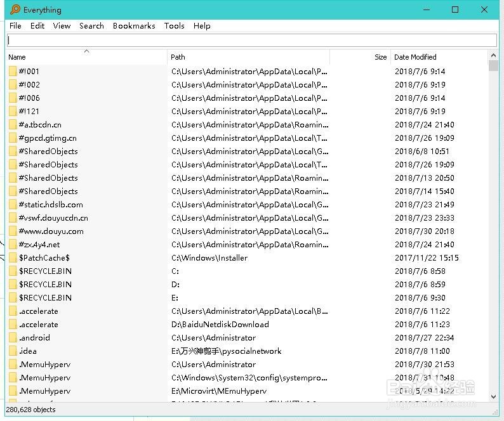Select #SharedObjects folder icon dated 2018/6/8 10:51
The height and width of the screenshot is (421, 504).
tap(13, 152)
